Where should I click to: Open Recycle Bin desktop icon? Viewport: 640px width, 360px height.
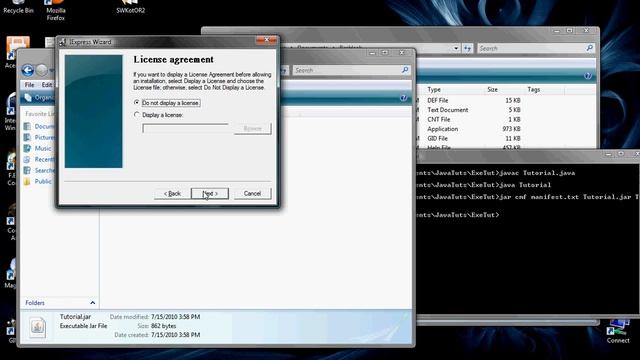[x=18, y=7]
